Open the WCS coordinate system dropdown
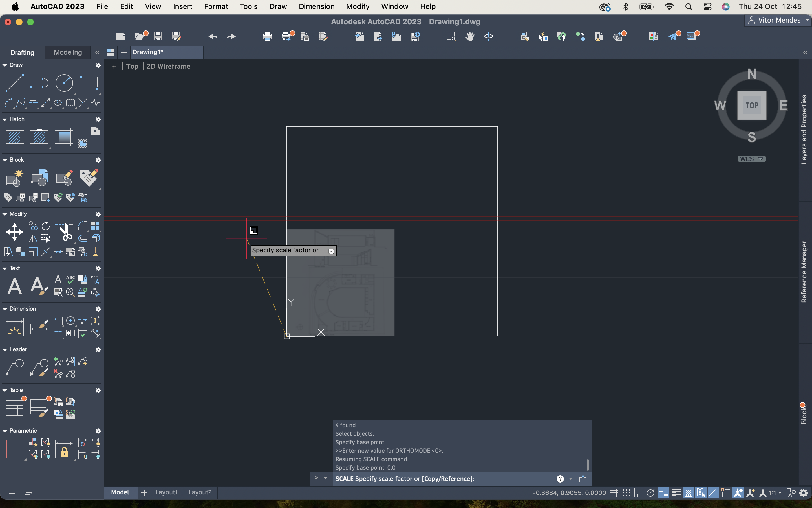Screen dimensions: 812x508 (752, 159)
